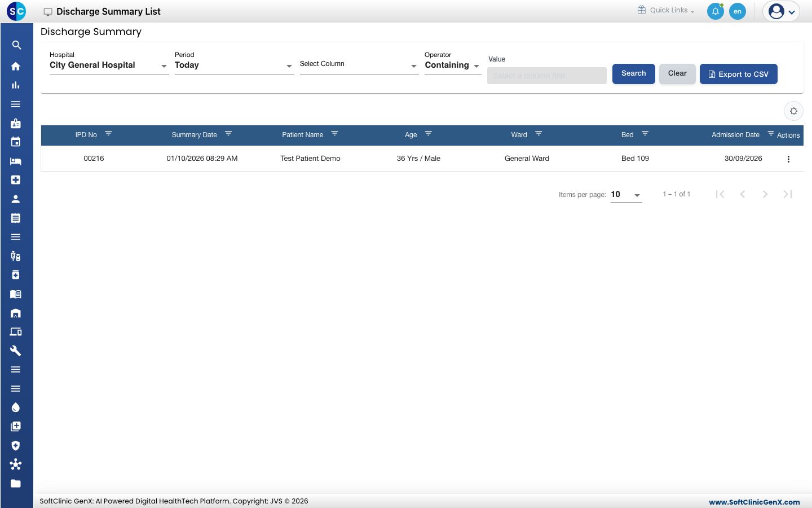Open table column settings gear
The width and height of the screenshot is (812, 508).
[x=793, y=111]
